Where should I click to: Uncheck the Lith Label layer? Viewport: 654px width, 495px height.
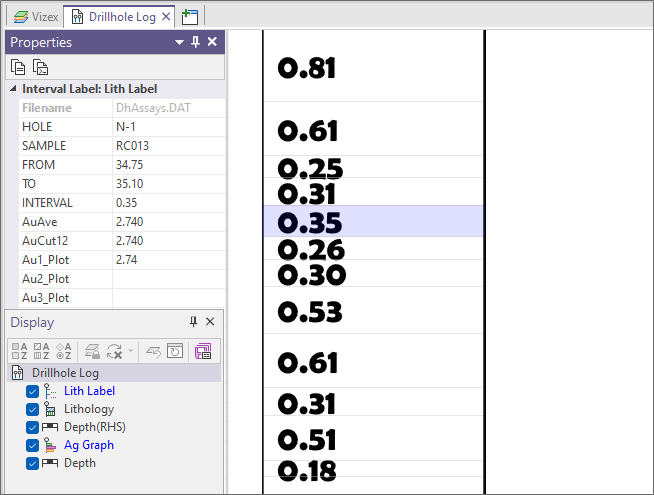click(x=32, y=392)
